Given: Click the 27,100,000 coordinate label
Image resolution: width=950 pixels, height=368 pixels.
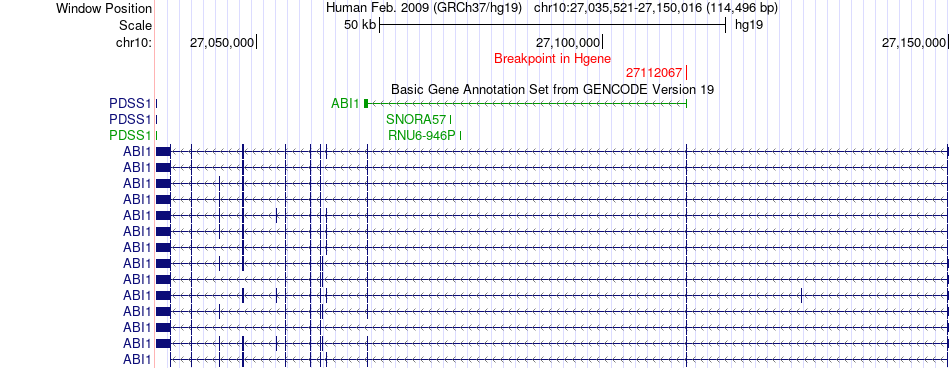Looking at the screenshot, I should (568, 42).
